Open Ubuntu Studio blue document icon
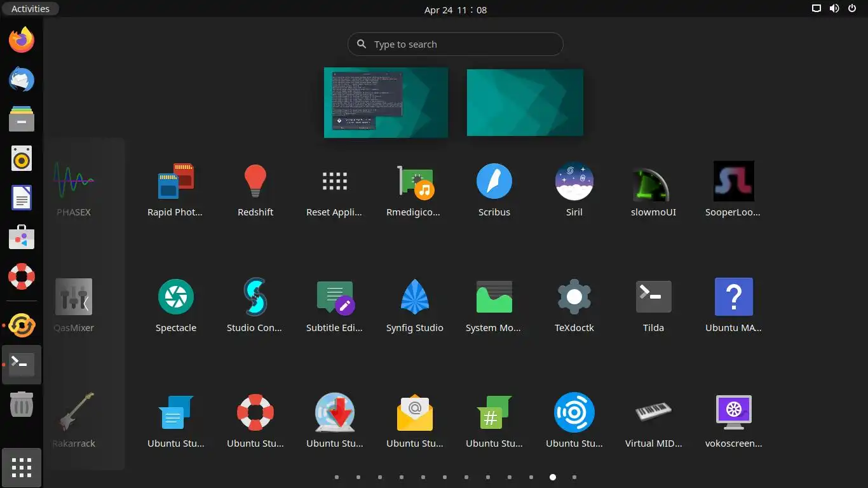Screen dimensions: 868x488 (x=175, y=420)
